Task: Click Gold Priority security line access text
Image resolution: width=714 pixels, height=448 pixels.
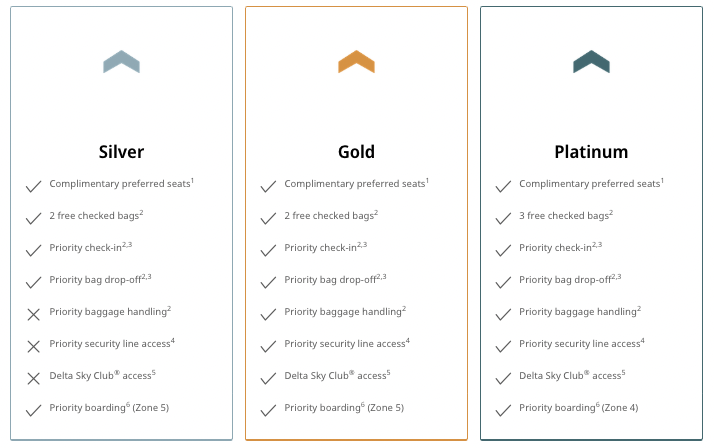Action: [x=346, y=344]
